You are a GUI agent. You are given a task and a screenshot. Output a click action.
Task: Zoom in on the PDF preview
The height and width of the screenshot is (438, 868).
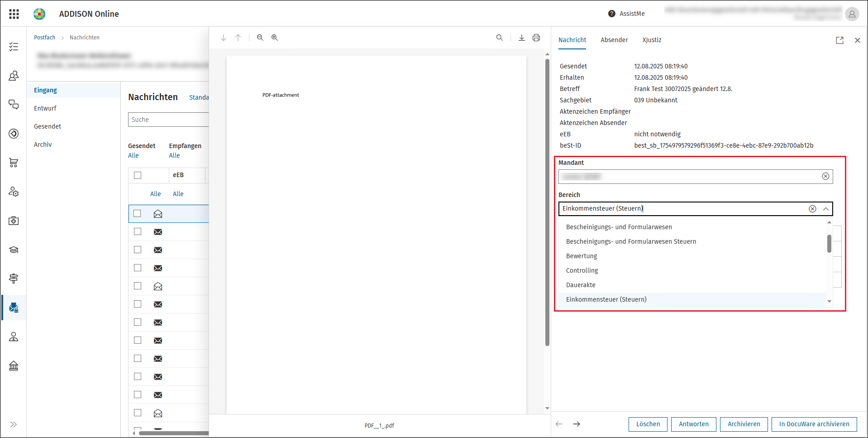click(x=275, y=38)
